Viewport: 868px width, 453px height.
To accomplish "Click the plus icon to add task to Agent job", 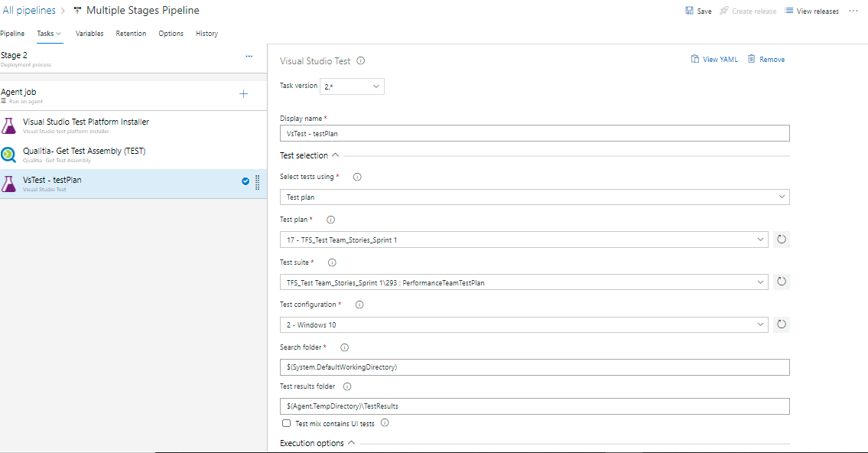I will pyautogui.click(x=244, y=94).
